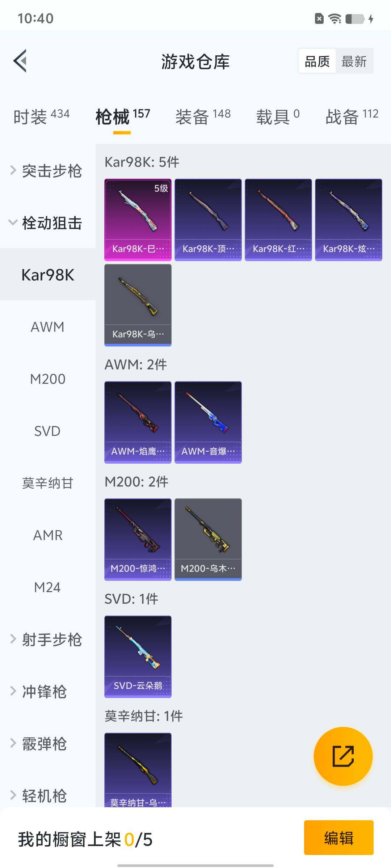Select the SVD-云朵鹅 weapon skin

click(x=138, y=656)
